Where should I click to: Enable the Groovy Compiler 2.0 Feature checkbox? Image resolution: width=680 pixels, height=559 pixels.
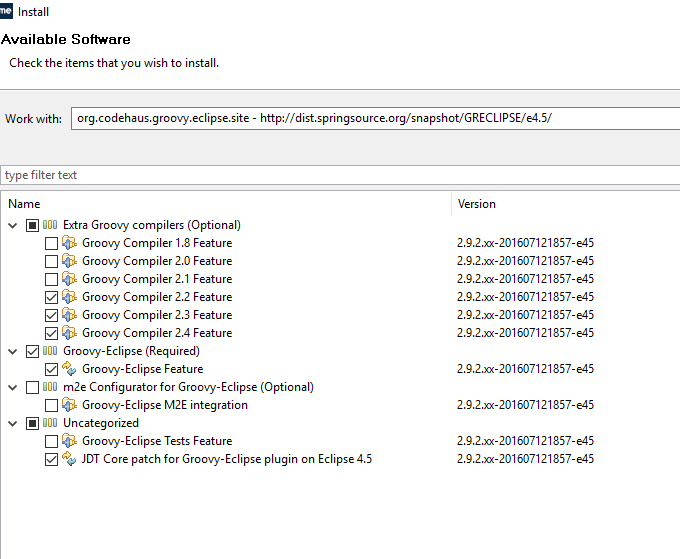[51, 261]
